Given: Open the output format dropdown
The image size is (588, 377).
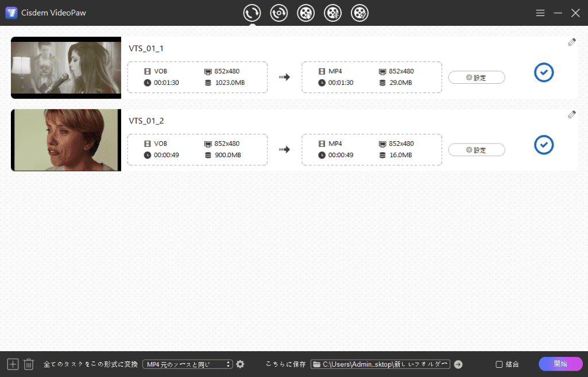Looking at the screenshot, I should click(x=188, y=364).
